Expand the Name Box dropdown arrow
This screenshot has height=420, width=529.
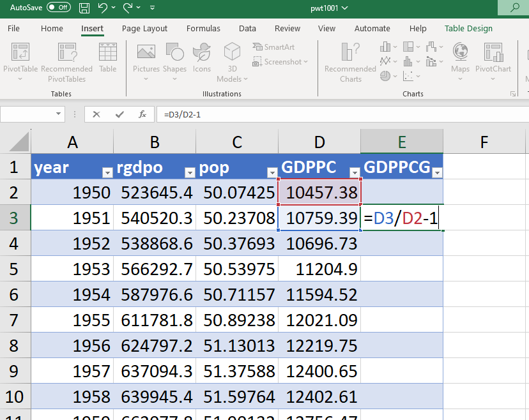59,114
